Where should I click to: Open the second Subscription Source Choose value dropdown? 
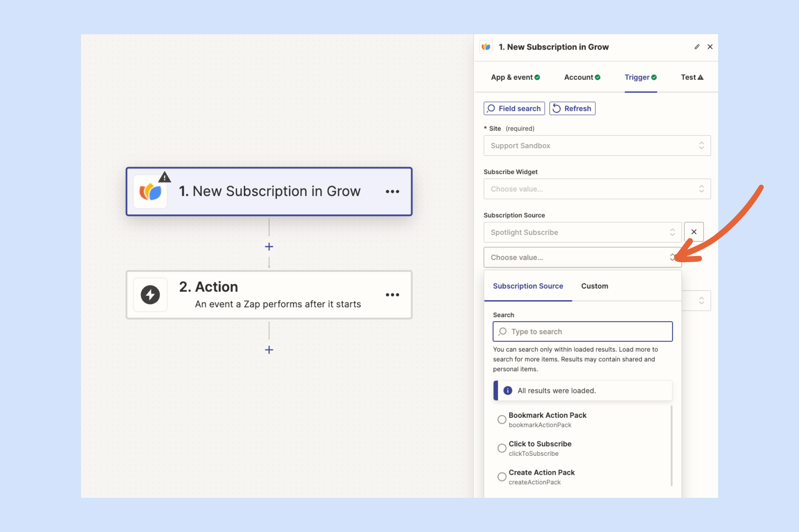point(583,258)
